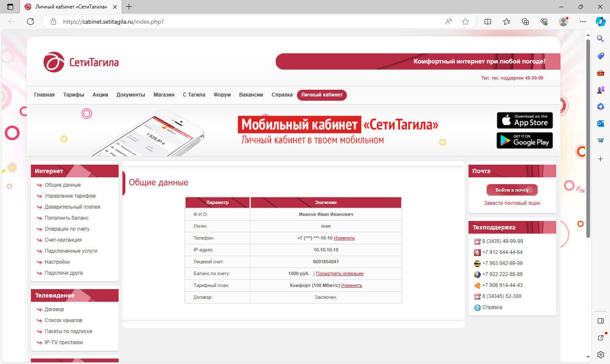Image resolution: width=610 pixels, height=364 pixels.
Task: Open the App Store download badge
Action: (524, 121)
